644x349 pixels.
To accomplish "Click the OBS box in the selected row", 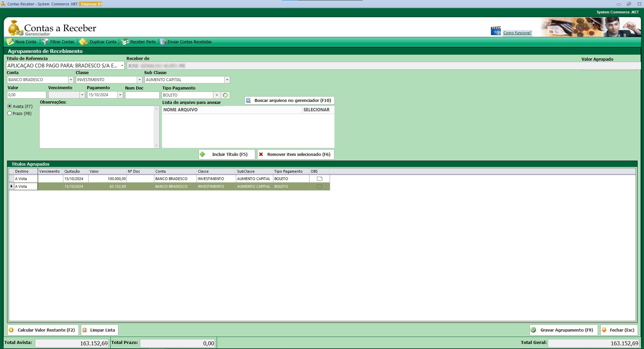I will point(319,186).
